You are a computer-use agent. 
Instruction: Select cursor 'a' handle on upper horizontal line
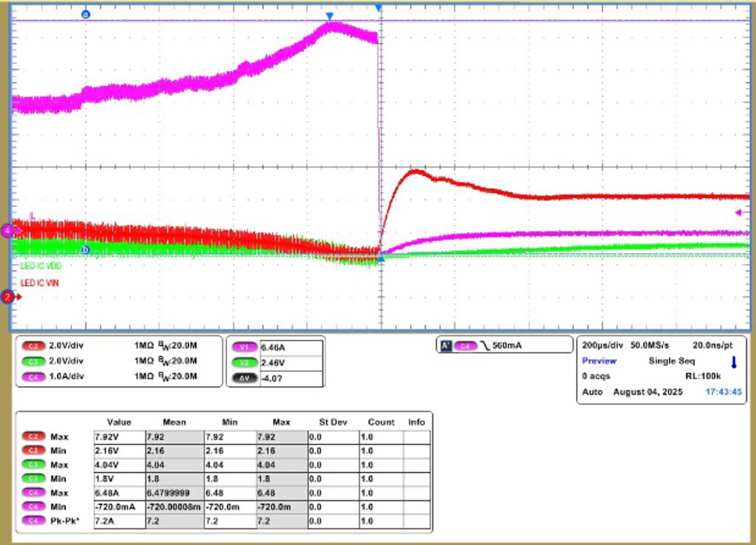tap(85, 14)
